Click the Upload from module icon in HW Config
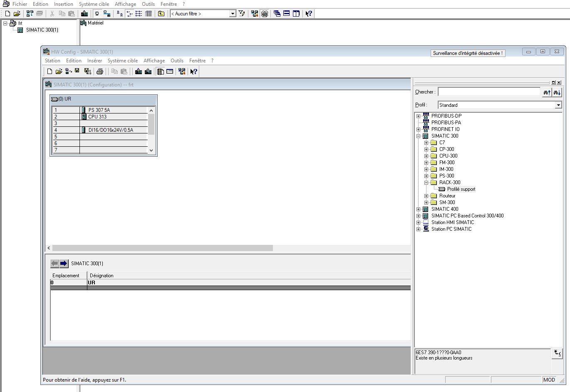Image resolution: width=570 pixels, height=392 pixels. pos(148,71)
